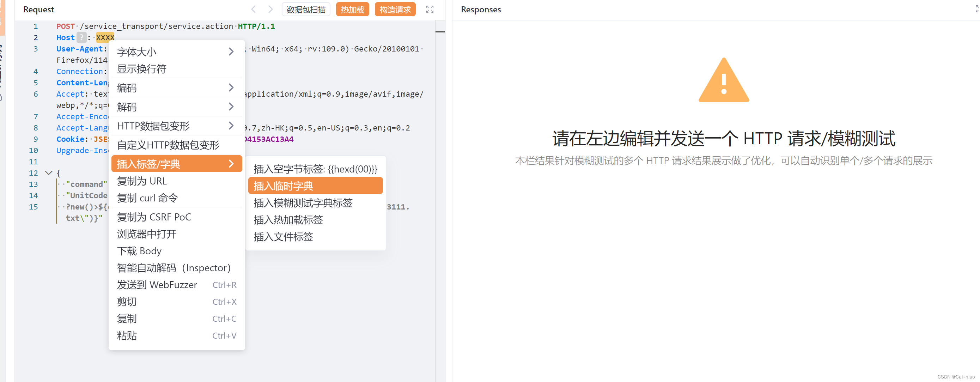
Task: Click the editor minimap scrollbar marker
Action: tap(440, 32)
